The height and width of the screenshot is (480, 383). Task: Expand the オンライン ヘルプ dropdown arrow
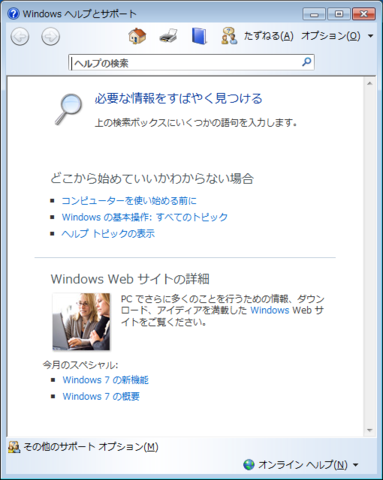pyautogui.click(x=355, y=465)
